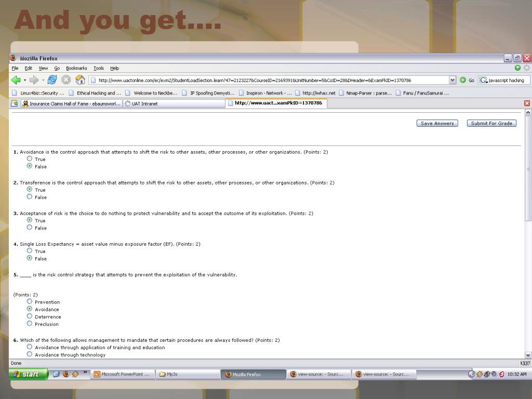This screenshot has width=532, height=399.
Task: Open the Linux4biz::Security bookmark
Action: [x=38, y=93]
